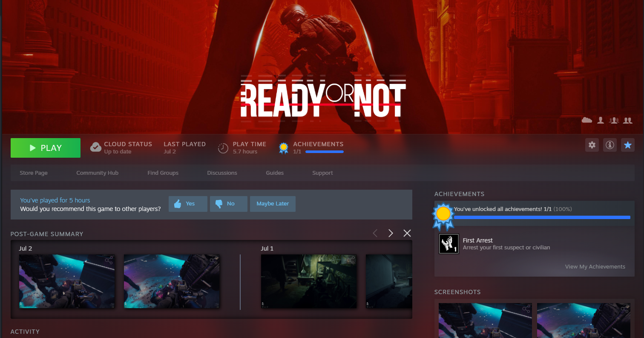
Task: Close the Post-Game Summary panel
Action: coord(407,233)
